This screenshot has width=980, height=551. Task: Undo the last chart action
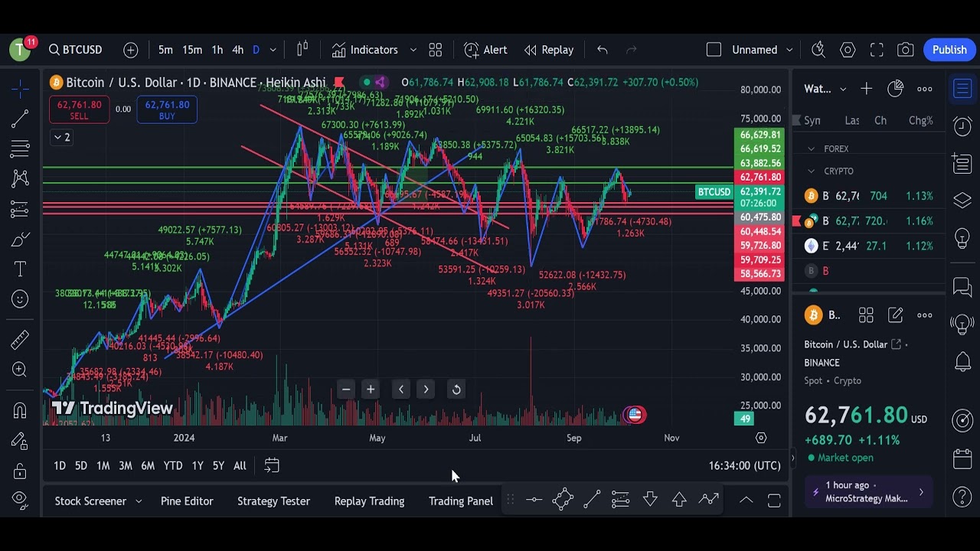pos(603,50)
